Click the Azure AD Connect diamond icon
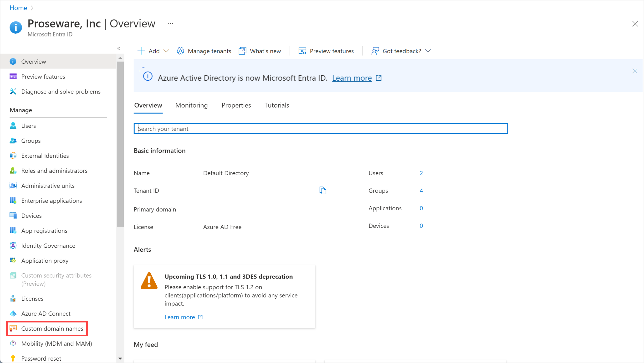 click(13, 313)
